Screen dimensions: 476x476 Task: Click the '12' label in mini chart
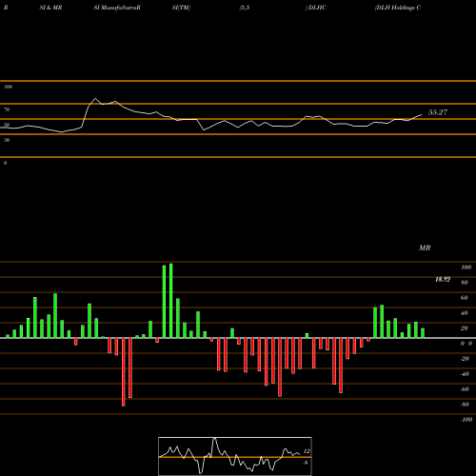[x=307, y=451]
